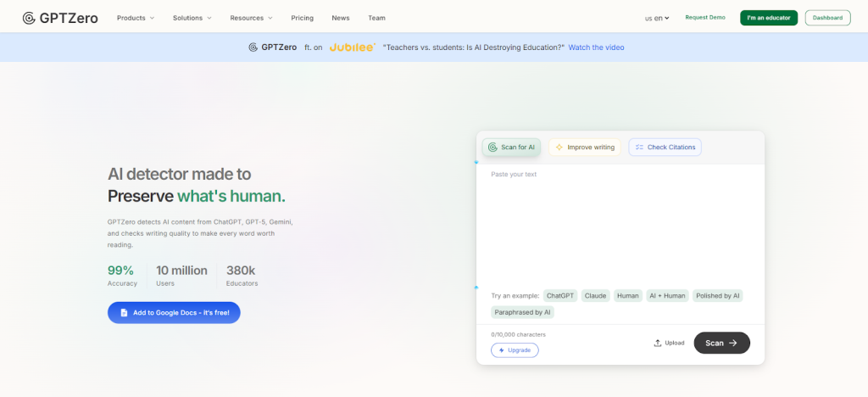868x397 pixels.
Task: Click the arrow icon on the Scan button
Action: coord(733,343)
